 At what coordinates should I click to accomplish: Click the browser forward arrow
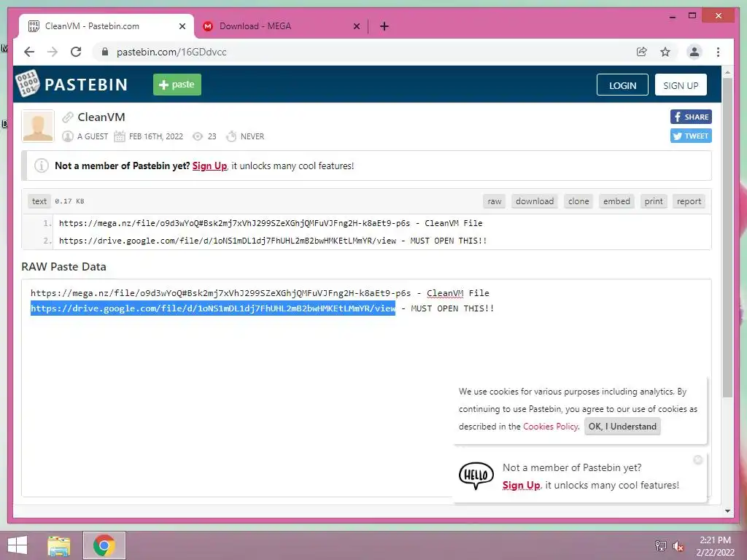[53, 52]
